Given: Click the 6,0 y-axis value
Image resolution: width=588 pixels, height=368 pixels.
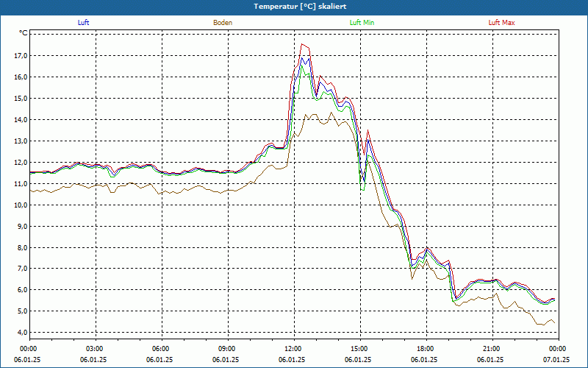Looking at the screenshot, I should [x=22, y=290].
